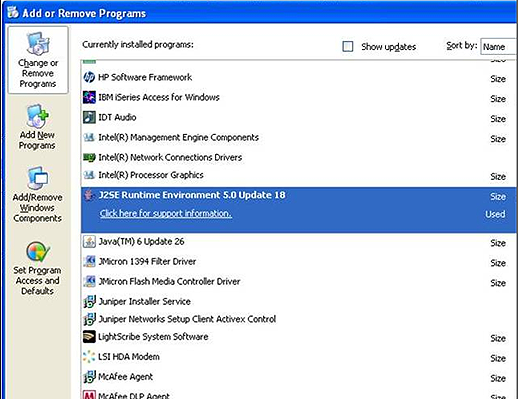Click the IDT Audio icon
Viewport: 518px width, 399px height.
(x=89, y=117)
